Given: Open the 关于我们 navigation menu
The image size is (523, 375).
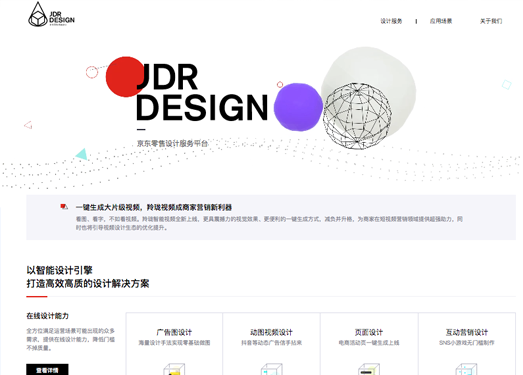Looking at the screenshot, I should [491, 21].
